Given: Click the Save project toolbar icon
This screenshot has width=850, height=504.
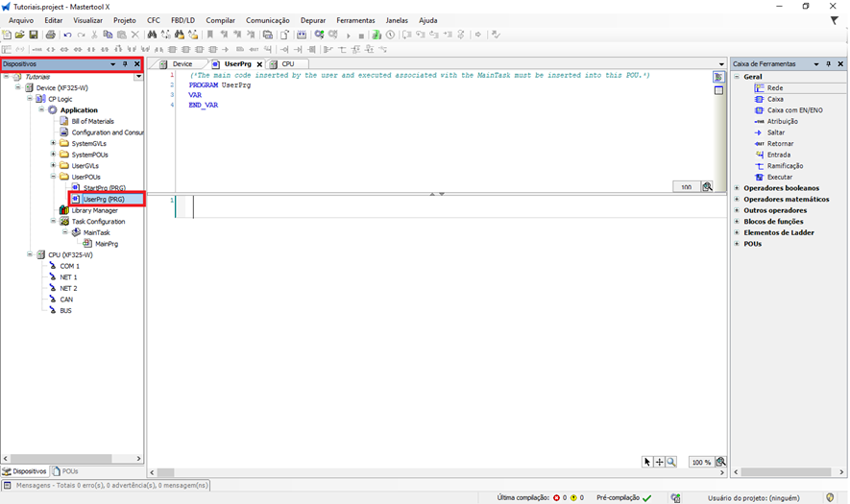Looking at the screenshot, I should point(34,35).
